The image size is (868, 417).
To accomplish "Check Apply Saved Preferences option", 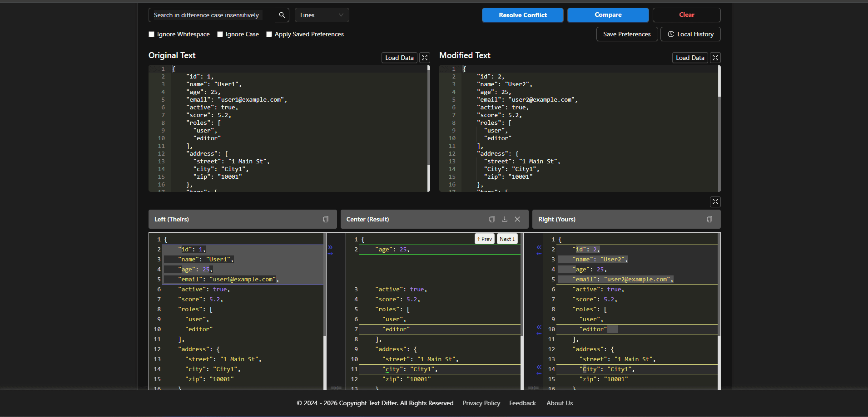I will (x=269, y=34).
